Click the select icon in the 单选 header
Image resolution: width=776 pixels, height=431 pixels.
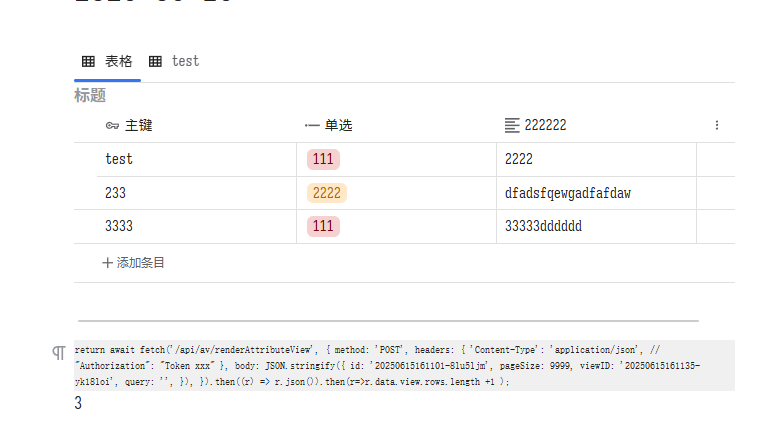pos(312,126)
